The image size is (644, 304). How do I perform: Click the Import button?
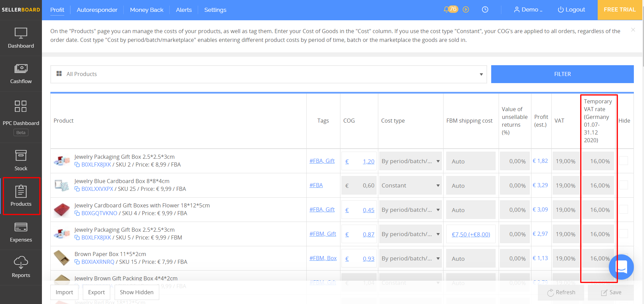pos(64,292)
